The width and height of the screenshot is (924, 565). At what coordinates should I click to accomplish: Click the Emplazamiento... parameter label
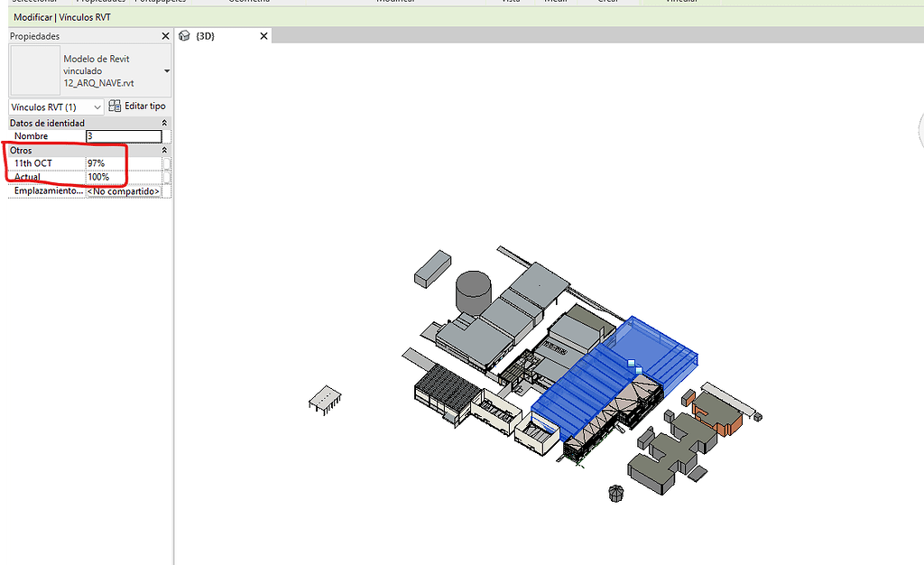click(x=49, y=190)
